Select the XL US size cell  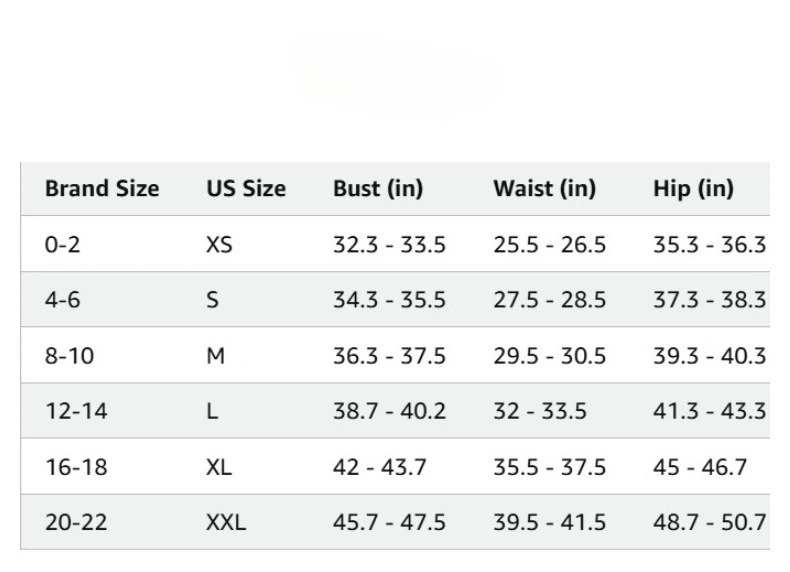218,466
